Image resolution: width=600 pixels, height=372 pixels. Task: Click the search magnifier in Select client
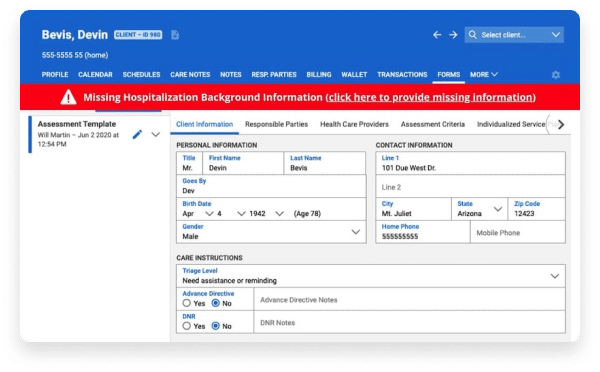pos(473,35)
